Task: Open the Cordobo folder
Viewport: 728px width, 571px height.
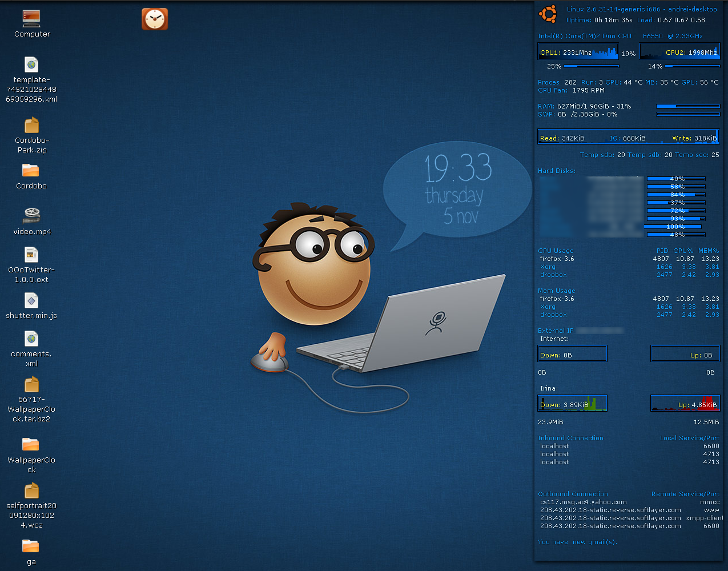Action: click(31, 171)
